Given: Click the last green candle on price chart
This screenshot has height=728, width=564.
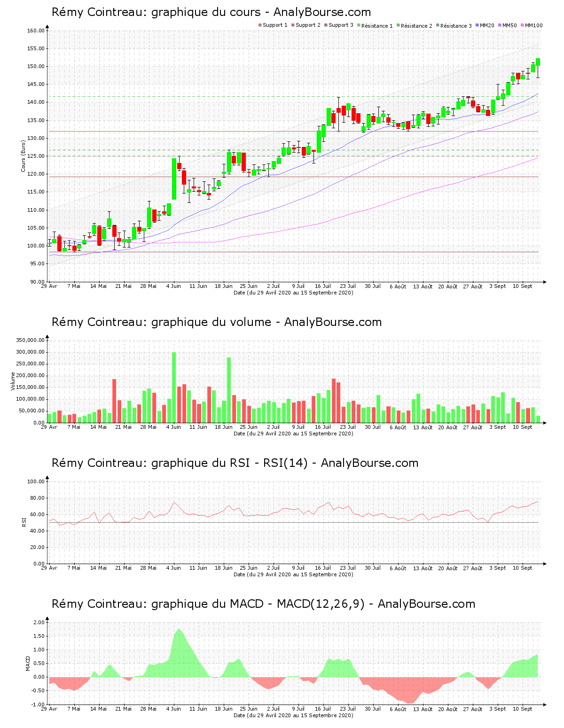Looking at the screenshot, I should pyautogui.click(x=538, y=62).
